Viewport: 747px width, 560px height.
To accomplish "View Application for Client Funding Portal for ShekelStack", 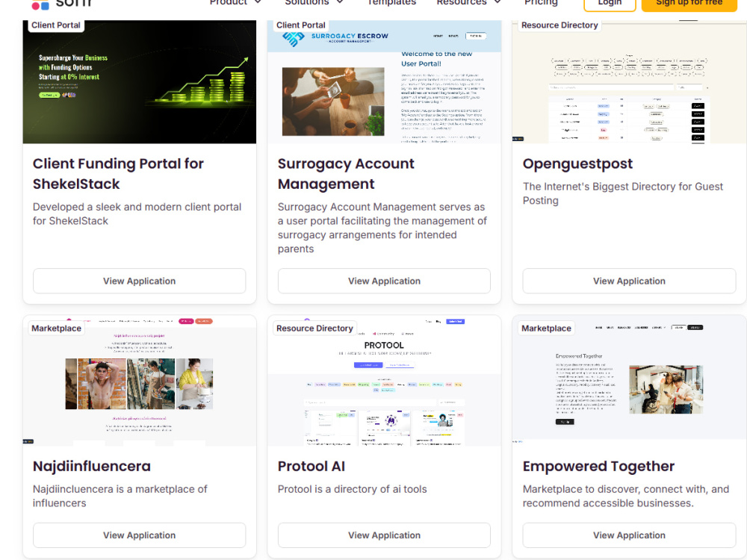I will point(139,281).
